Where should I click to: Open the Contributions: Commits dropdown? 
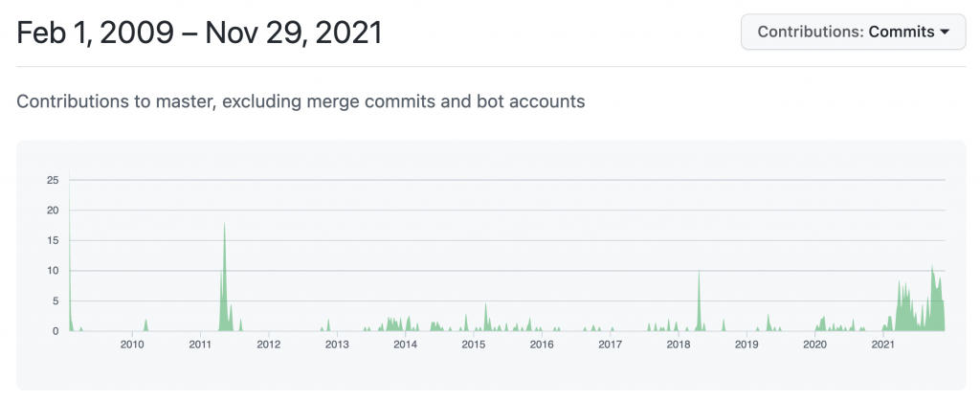[853, 32]
